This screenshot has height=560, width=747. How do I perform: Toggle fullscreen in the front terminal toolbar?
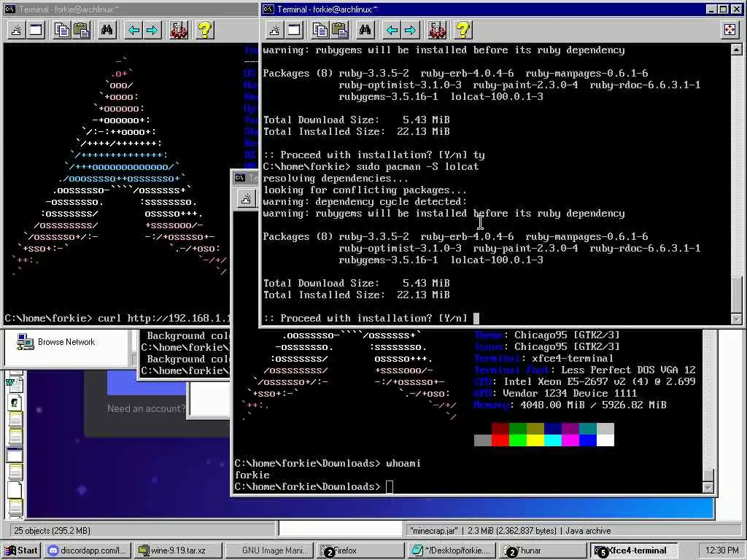click(x=729, y=30)
